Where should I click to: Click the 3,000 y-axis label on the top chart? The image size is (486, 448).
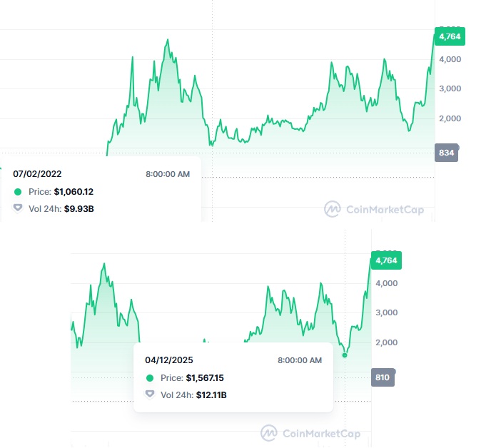(451, 88)
